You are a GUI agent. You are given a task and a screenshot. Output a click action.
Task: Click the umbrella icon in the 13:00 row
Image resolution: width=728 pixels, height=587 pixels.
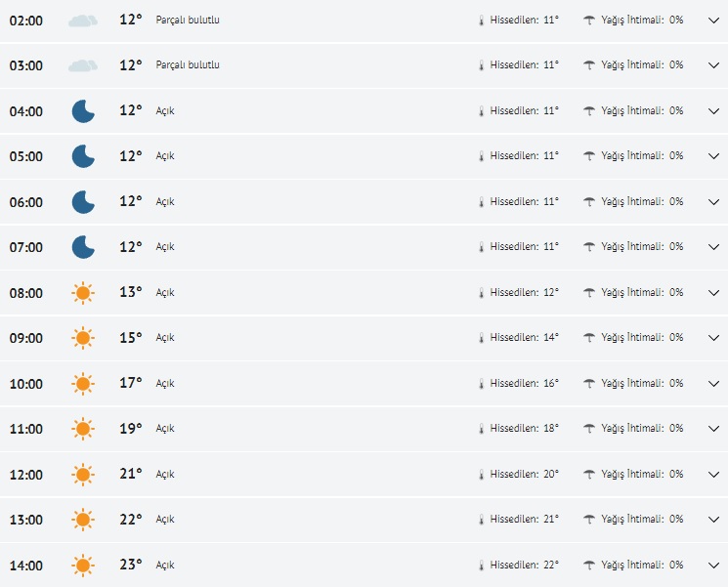[589, 520]
